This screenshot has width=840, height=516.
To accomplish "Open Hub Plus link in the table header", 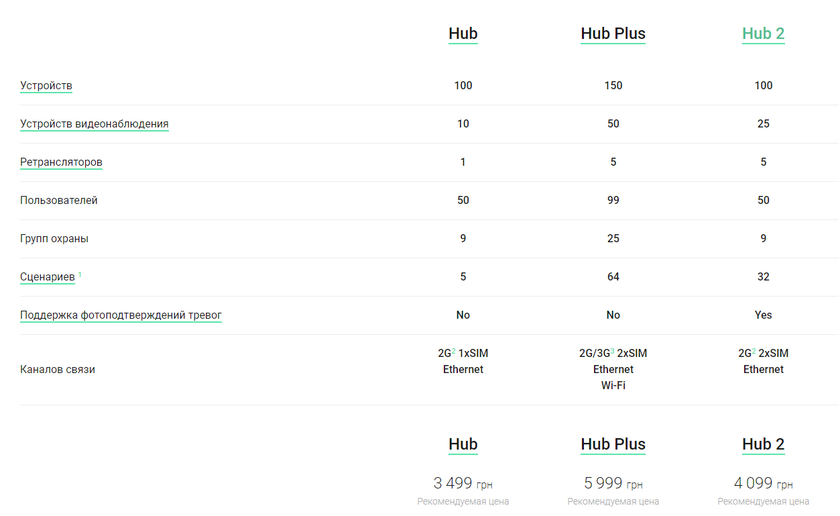I will [x=613, y=34].
